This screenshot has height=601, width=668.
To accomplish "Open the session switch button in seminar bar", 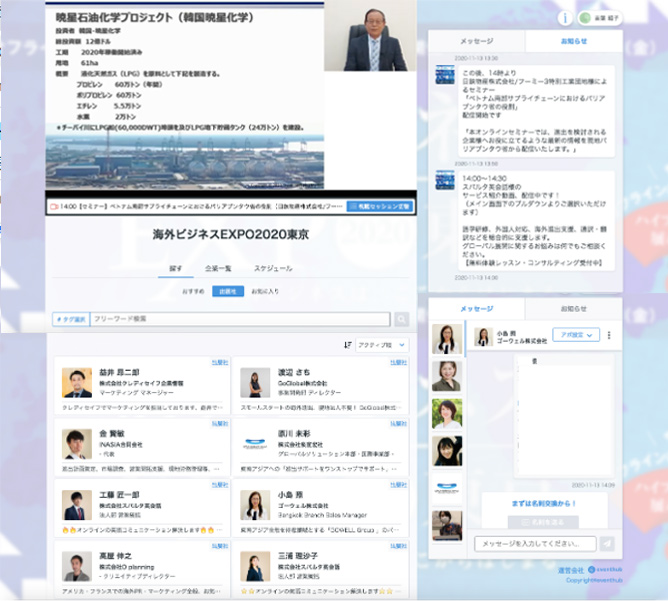I will pyautogui.click(x=380, y=207).
